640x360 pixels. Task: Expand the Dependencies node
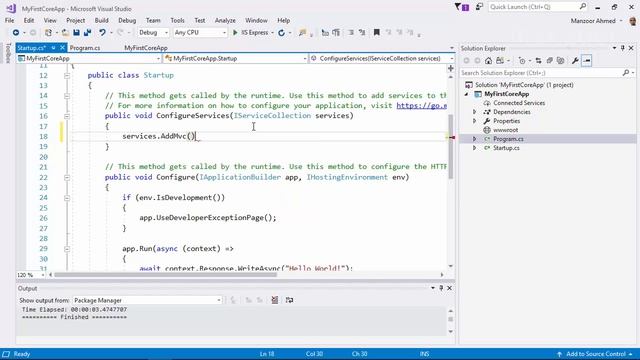pos(474,112)
